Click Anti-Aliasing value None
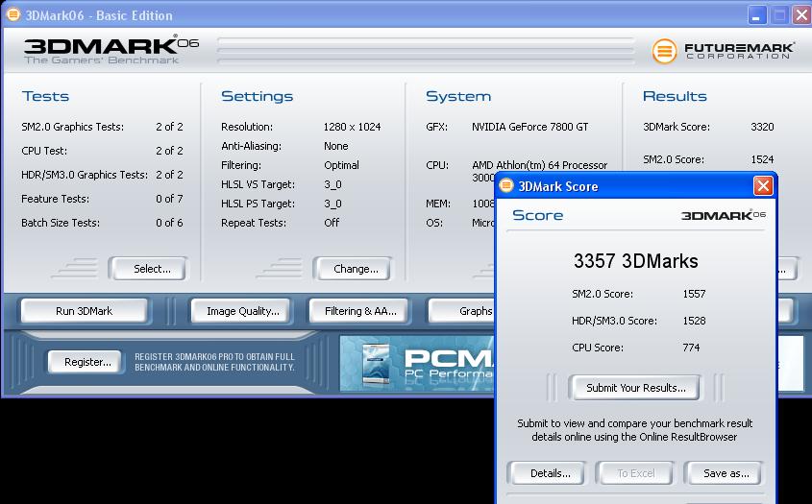Viewport: 812px width, 504px height. [x=335, y=146]
